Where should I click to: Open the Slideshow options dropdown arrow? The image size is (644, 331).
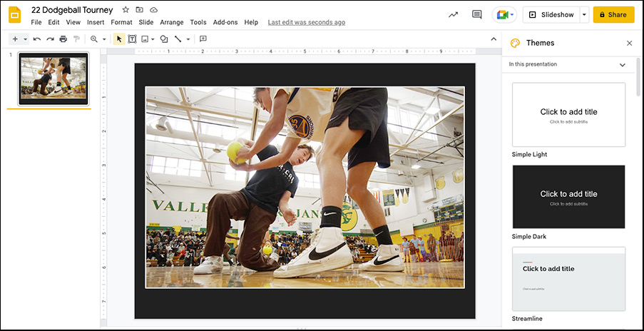click(585, 14)
